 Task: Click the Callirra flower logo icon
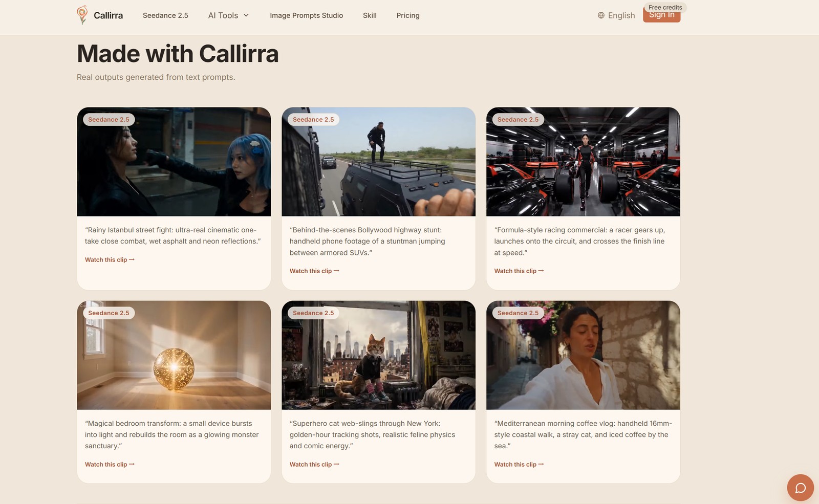(x=82, y=15)
